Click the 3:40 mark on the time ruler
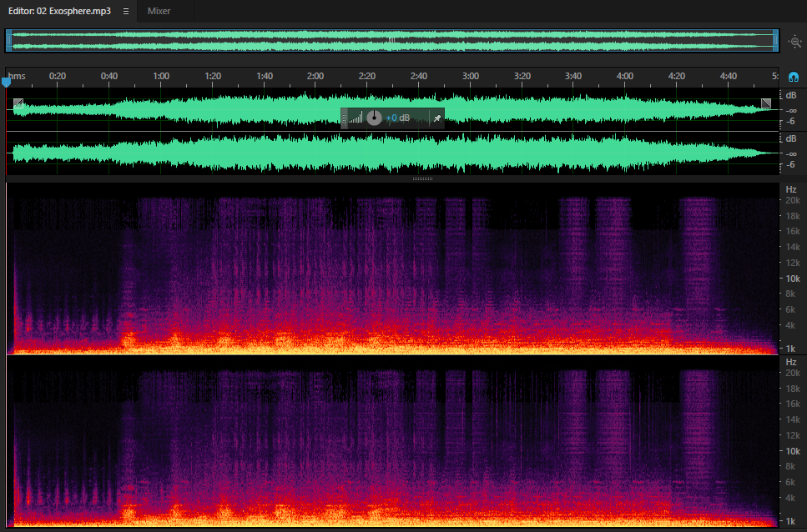The width and height of the screenshot is (807, 532). [573, 76]
